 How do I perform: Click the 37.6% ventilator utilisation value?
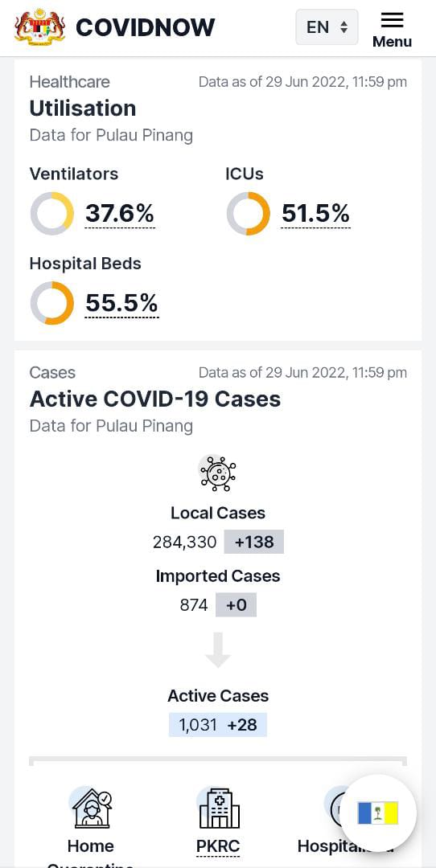coord(120,214)
